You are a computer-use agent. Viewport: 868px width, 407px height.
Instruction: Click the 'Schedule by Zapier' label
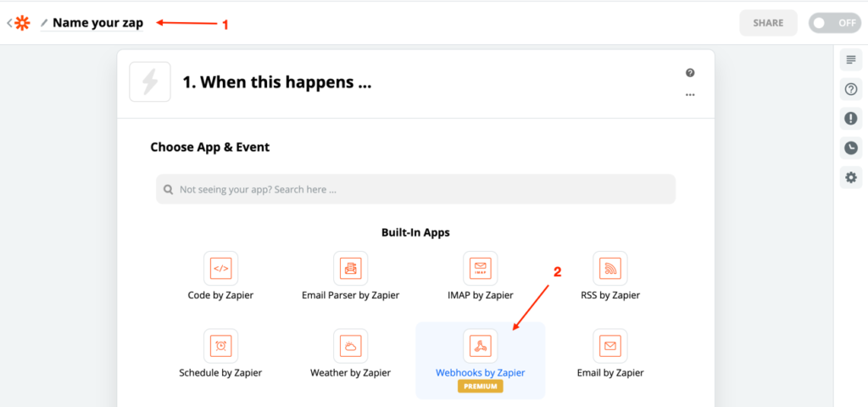221,373
